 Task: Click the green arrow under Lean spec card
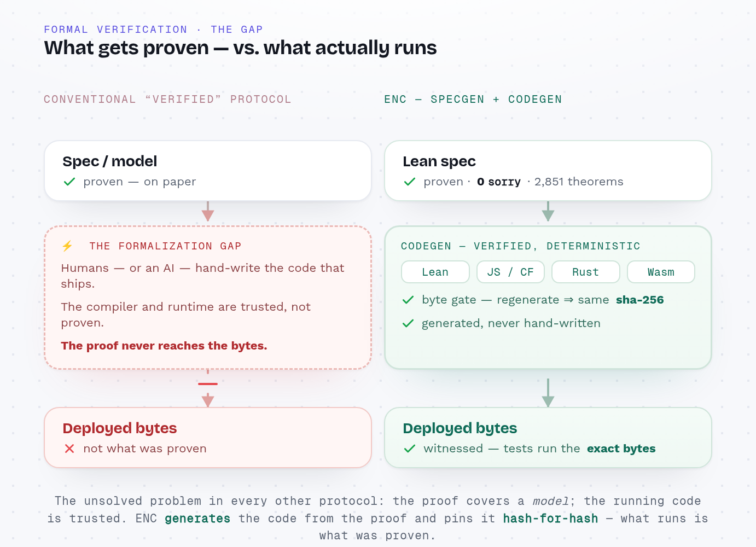point(548,211)
